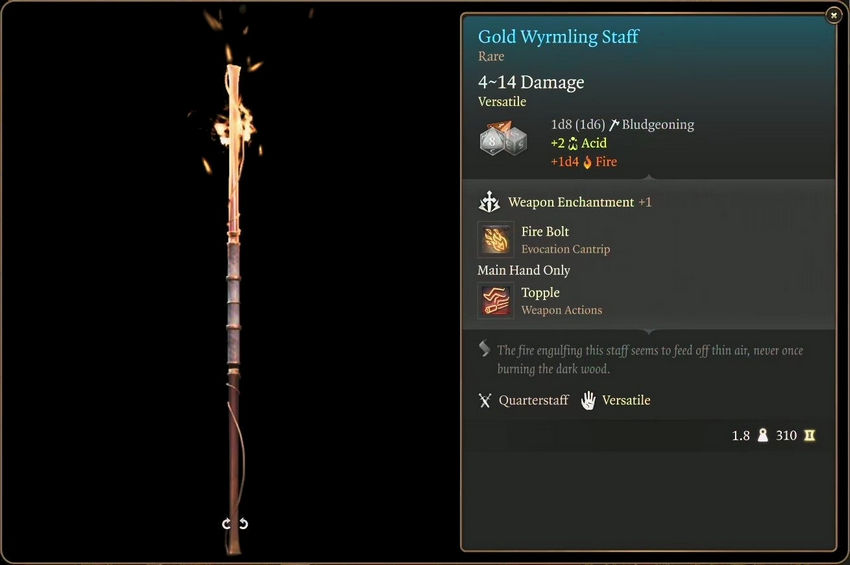Click the Versatile hand icon

coord(588,401)
